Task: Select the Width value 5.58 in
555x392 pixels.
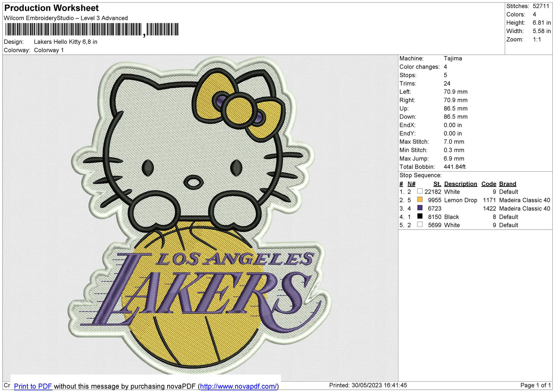Action: [542, 31]
